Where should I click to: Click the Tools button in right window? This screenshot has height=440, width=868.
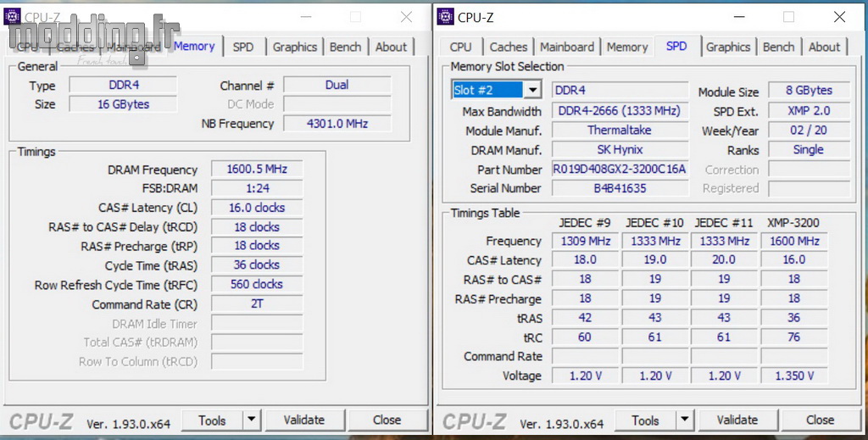coord(645,421)
